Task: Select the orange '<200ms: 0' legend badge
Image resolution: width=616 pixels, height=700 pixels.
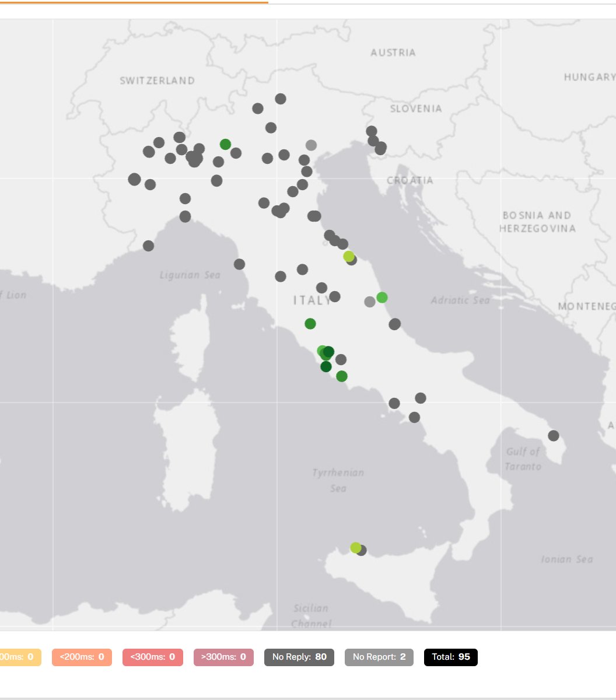Action: click(x=82, y=657)
